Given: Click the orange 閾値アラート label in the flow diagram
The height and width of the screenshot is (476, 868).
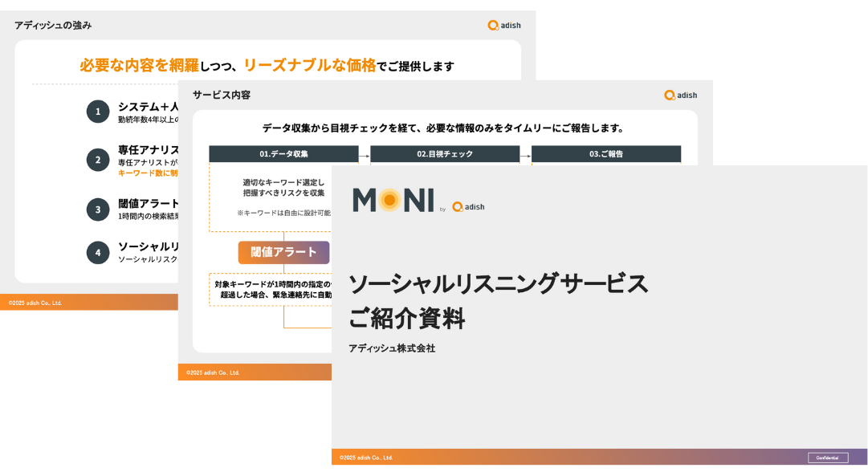Looking at the screenshot, I should 284,252.
